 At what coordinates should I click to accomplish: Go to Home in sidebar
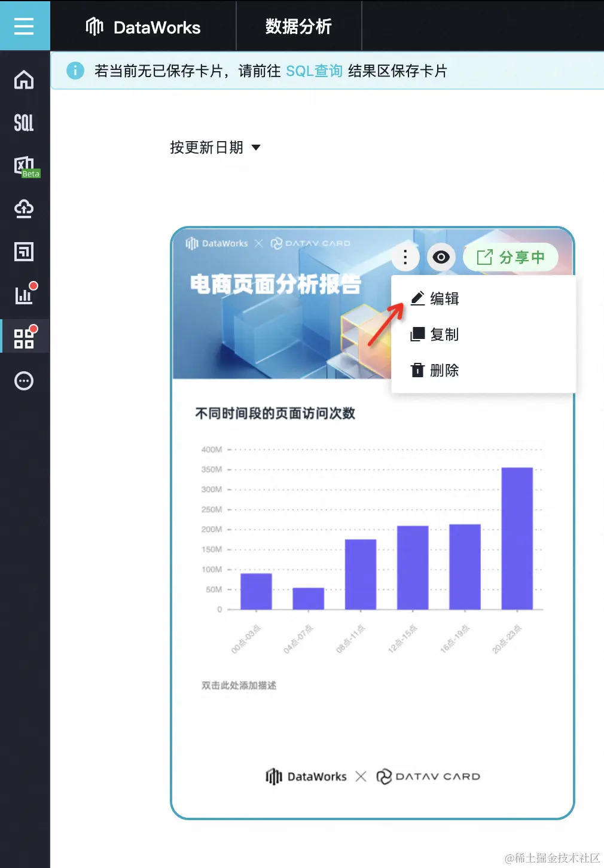[x=24, y=80]
